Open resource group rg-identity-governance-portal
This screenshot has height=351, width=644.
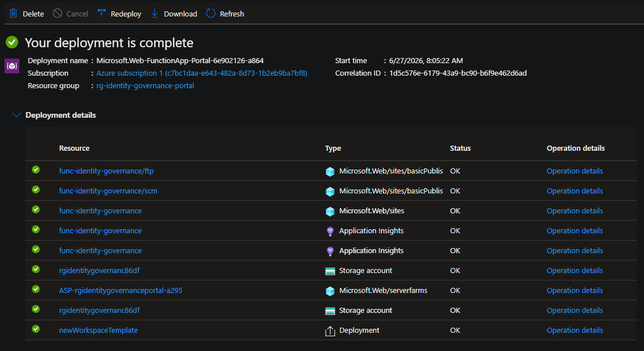pyautogui.click(x=145, y=85)
